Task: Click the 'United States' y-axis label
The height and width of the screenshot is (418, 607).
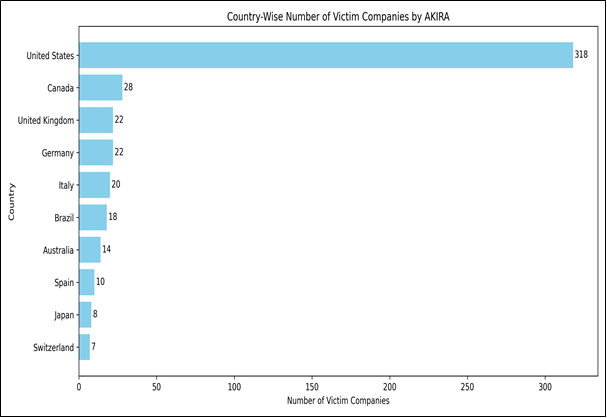Action: (50, 55)
